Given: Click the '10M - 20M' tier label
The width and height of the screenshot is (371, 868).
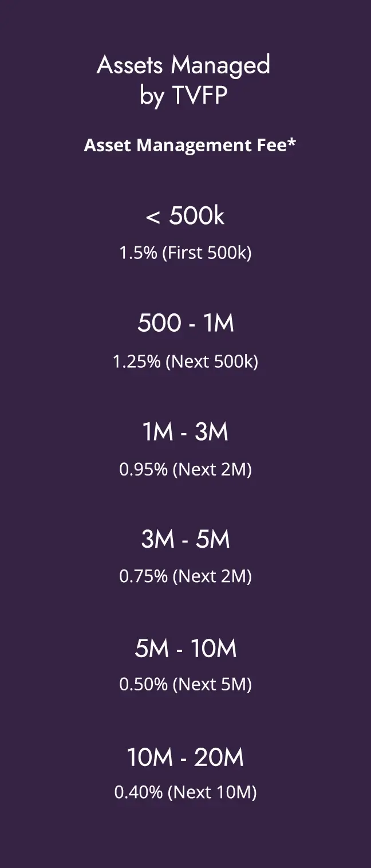Looking at the screenshot, I should click(x=185, y=757).
